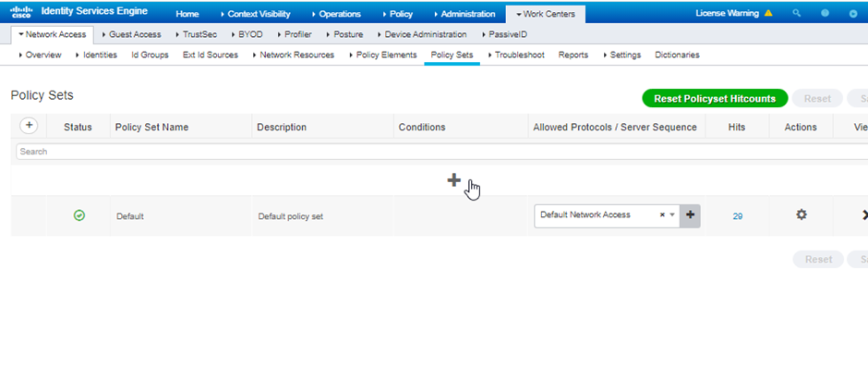The image size is (868, 380).
Task: Open the Identities submenu
Action: 96,55
